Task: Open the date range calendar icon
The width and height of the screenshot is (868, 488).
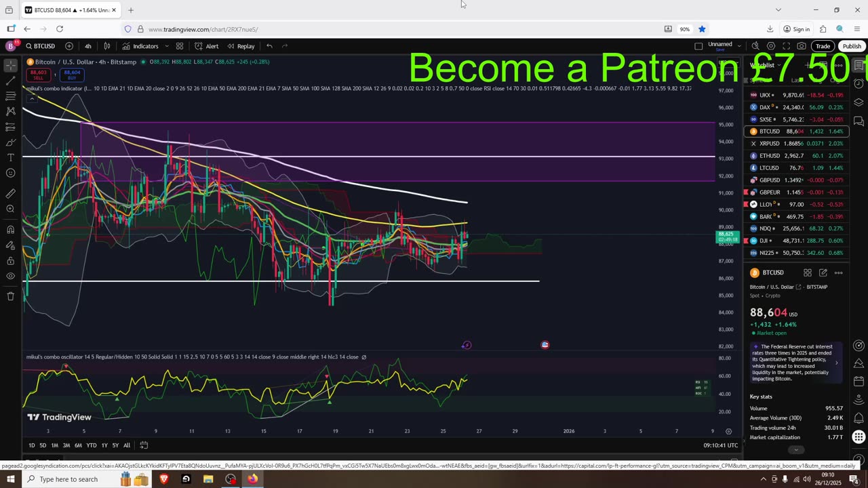Action: 144,445
